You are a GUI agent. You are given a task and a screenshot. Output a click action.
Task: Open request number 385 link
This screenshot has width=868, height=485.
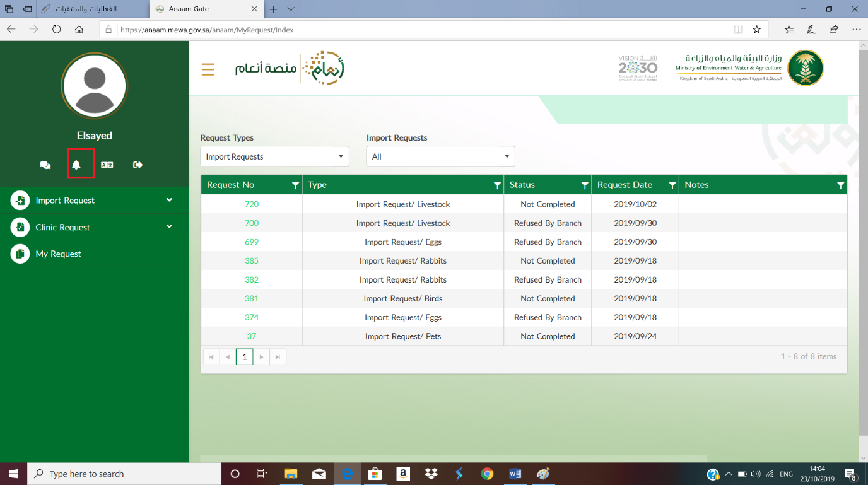252,261
